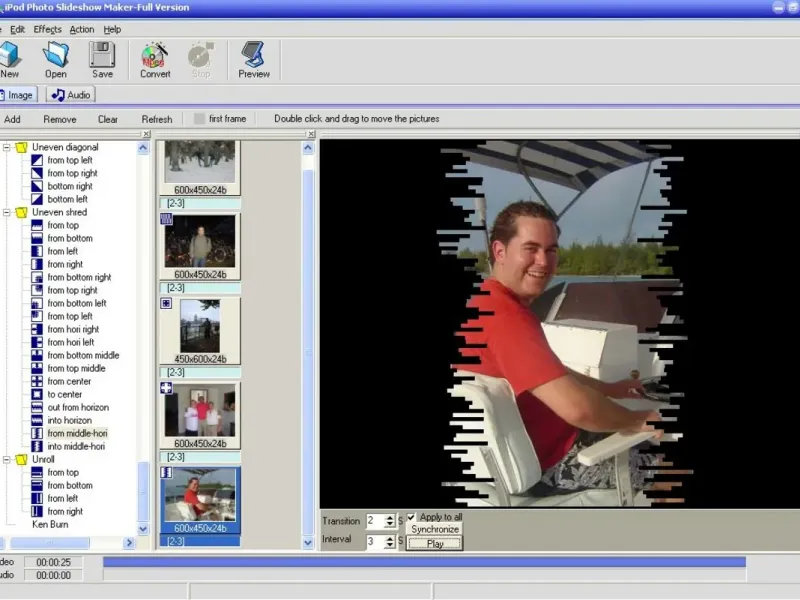Viewport: 800px width, 600px height.
Task: Click the video timeline progress bar
Action: coord(424,562)
